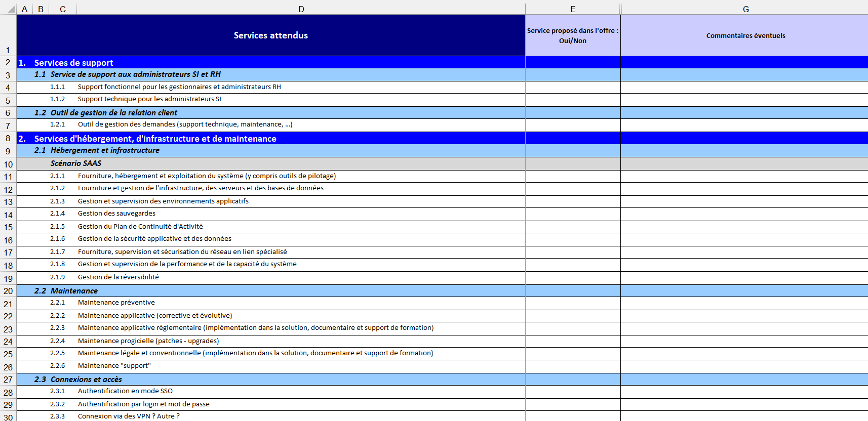Viewport: 868px width, 421px height.
Task: Select the 'Services attendus' header cell
Action: pos(271,35)
